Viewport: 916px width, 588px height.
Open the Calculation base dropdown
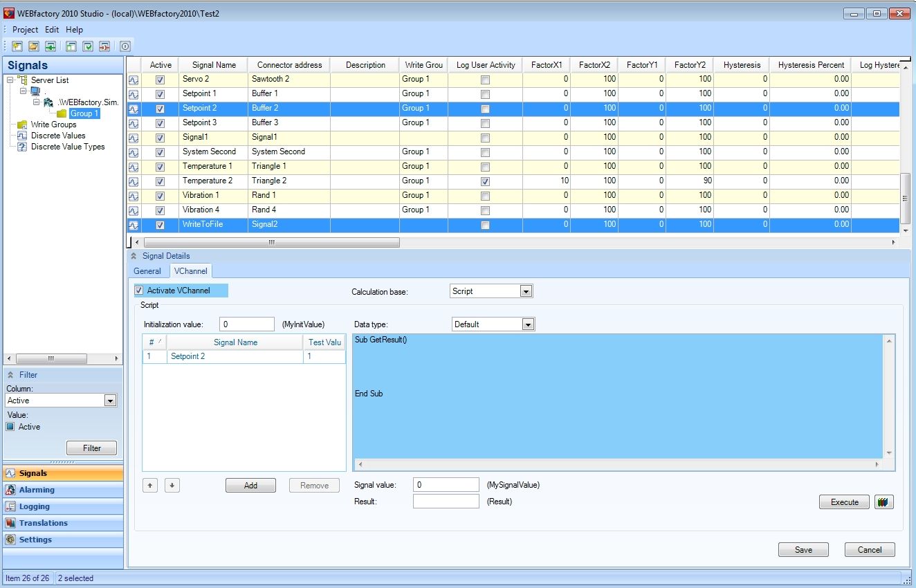coord(526,291)
